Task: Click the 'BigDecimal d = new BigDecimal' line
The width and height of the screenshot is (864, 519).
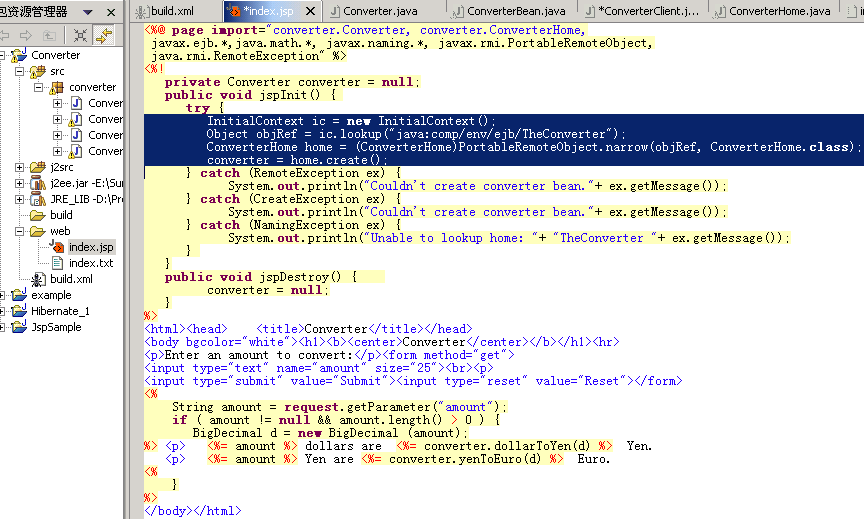Action: pyautogui.click(x=330, y=432)
